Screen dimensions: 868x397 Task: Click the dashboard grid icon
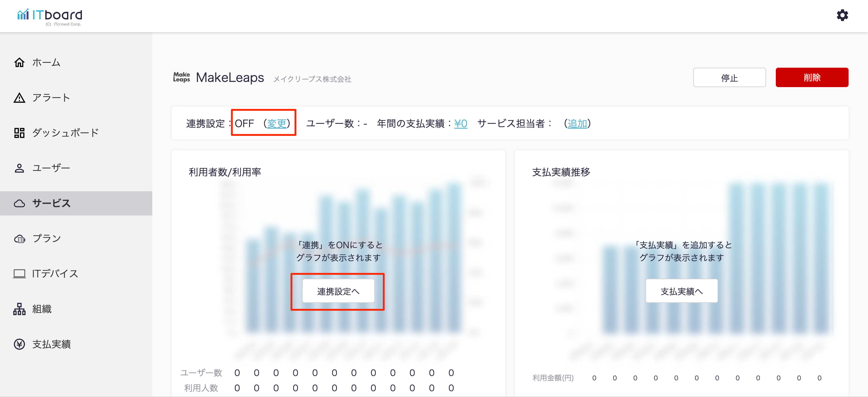click(19, 133)
